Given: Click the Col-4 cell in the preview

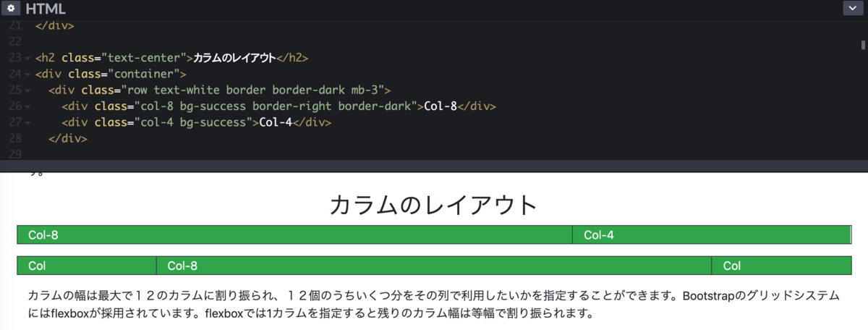Looking at the screenshot, I should 711,234.
